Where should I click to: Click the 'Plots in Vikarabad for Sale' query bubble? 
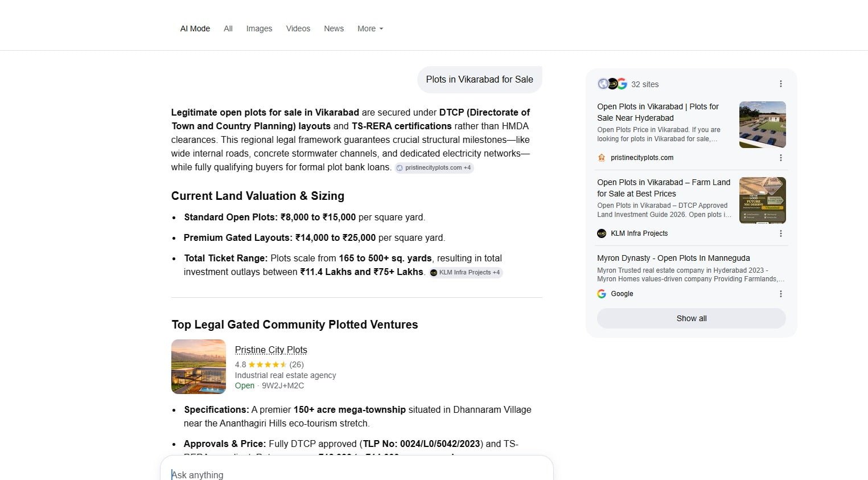[x=480, y=79]
